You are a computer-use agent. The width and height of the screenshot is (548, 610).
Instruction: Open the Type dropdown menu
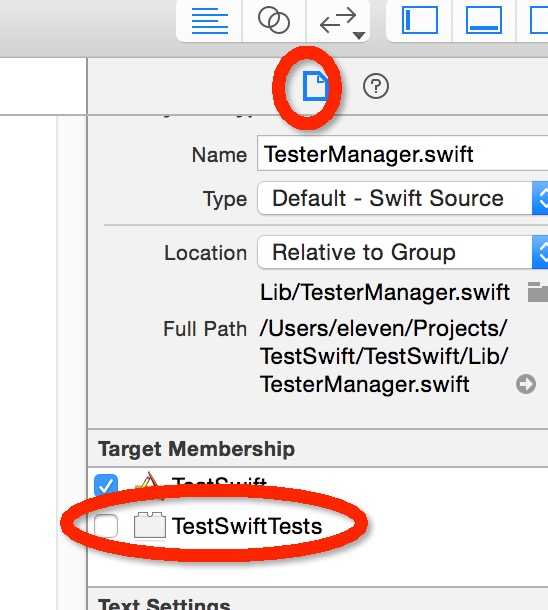403,198
